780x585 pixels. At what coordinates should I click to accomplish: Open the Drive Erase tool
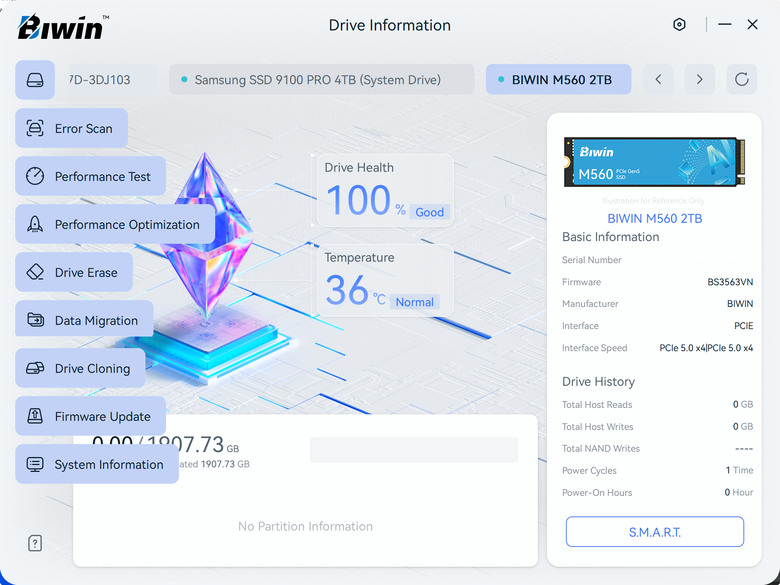tap(74, 272)
